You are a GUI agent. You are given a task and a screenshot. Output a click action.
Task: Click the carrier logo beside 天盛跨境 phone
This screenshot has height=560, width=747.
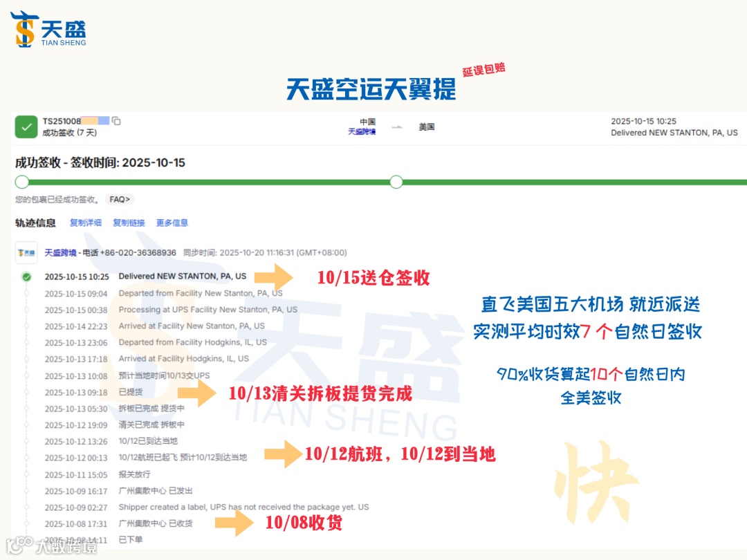coord(26,252)
